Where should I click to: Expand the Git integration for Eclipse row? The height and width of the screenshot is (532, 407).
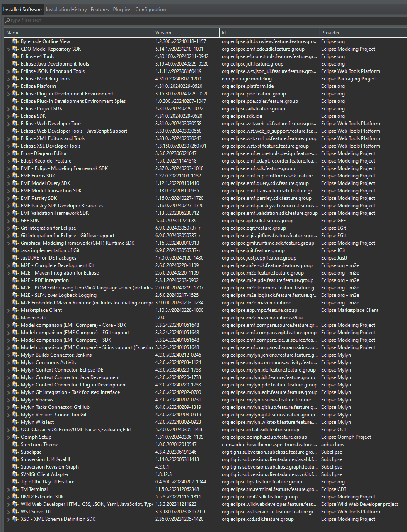(x=8, y=228)
